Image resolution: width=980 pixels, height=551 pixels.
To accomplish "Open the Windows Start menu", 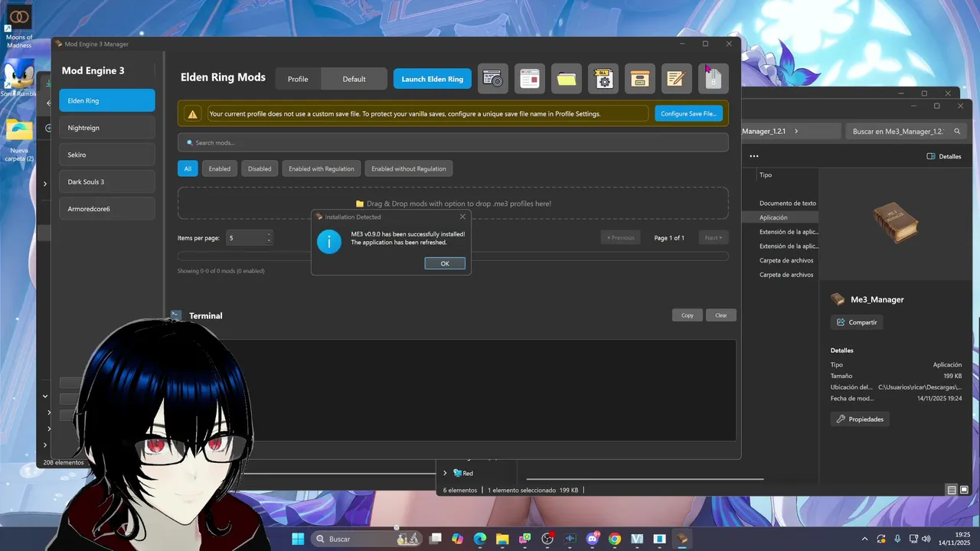I will 298,539.
